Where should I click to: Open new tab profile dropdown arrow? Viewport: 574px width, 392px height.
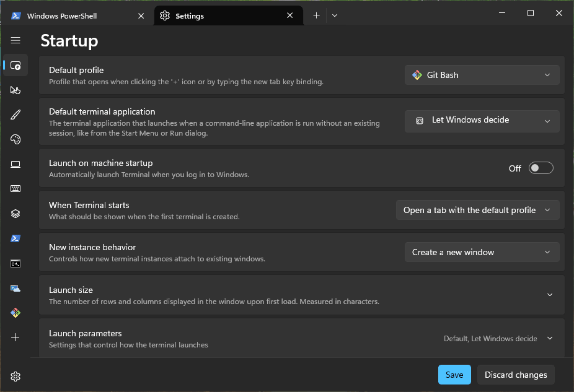[x=335, y=15]
